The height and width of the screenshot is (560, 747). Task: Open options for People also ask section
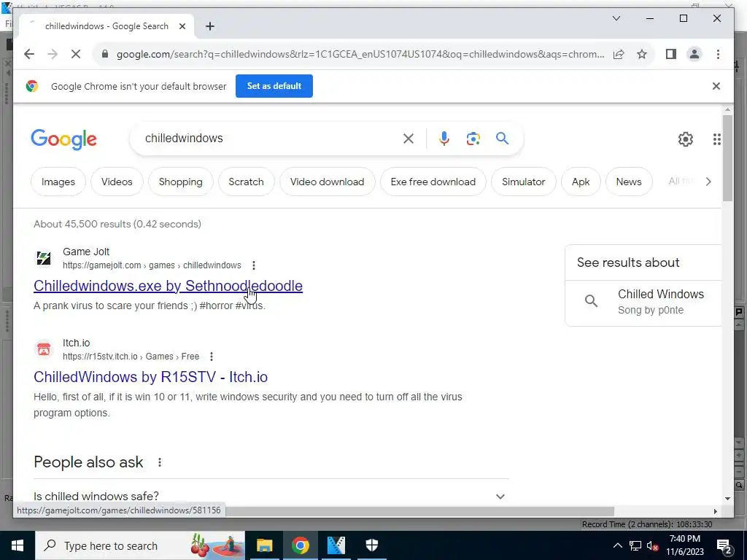click(x=160, y=462)
